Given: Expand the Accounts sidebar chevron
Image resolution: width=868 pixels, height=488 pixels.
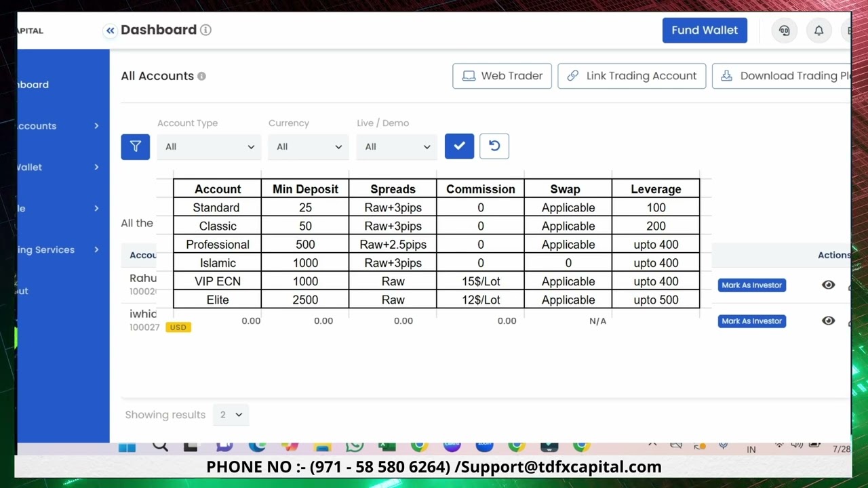Looking at the screenshot, I should click(96, 126).
